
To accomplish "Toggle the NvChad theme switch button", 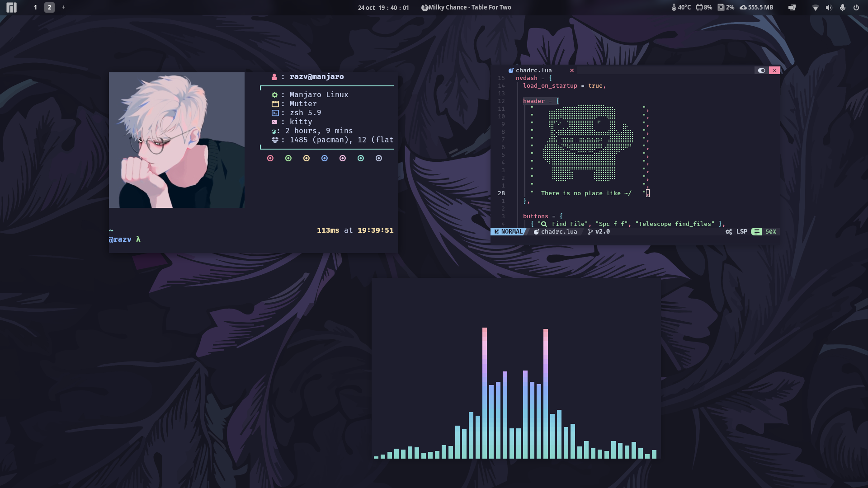I will pos(761,70).
